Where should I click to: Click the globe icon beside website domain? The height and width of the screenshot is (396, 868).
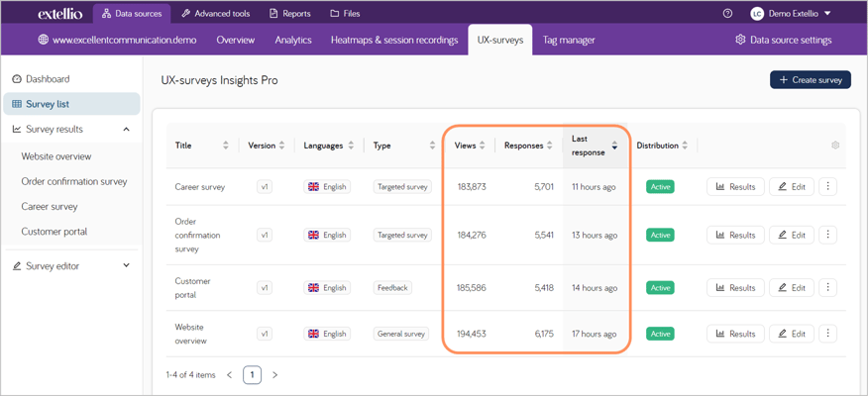43,41
